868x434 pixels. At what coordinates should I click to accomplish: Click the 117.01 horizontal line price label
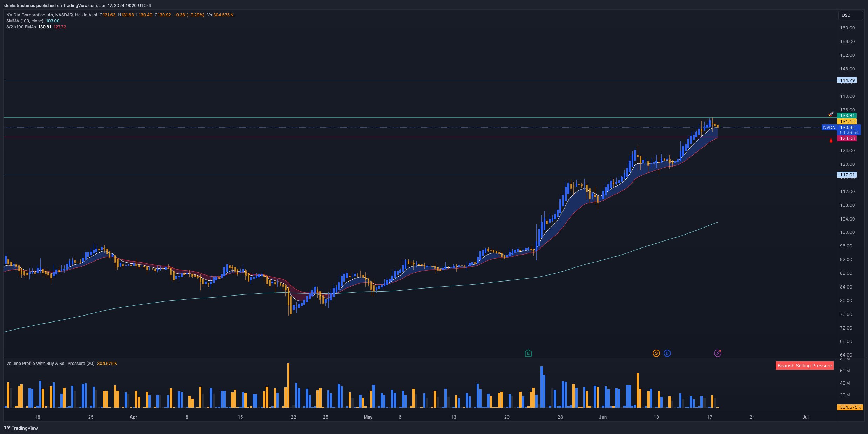[847, 175]
